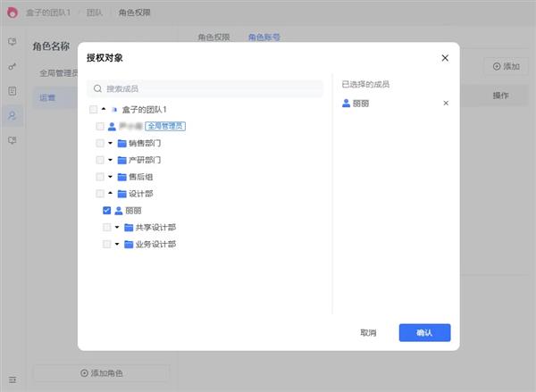Uncheck the 丽丽 member checkbox
536x392 pixels.
pyautogui.click(x=107, y=211)
